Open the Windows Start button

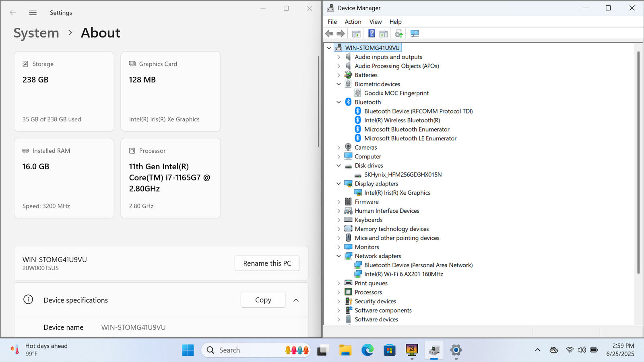pos(188,350)
